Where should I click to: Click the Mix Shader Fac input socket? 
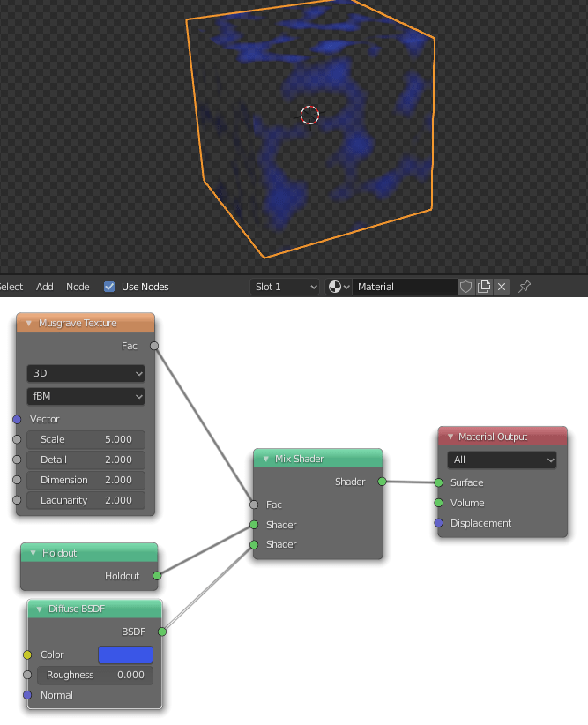254,505
